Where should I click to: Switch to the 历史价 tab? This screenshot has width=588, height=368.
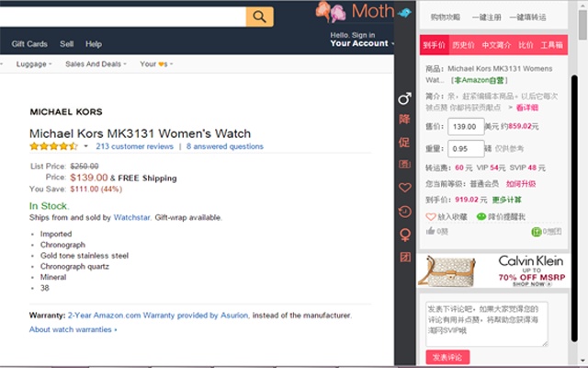click(x=463, y=45)
